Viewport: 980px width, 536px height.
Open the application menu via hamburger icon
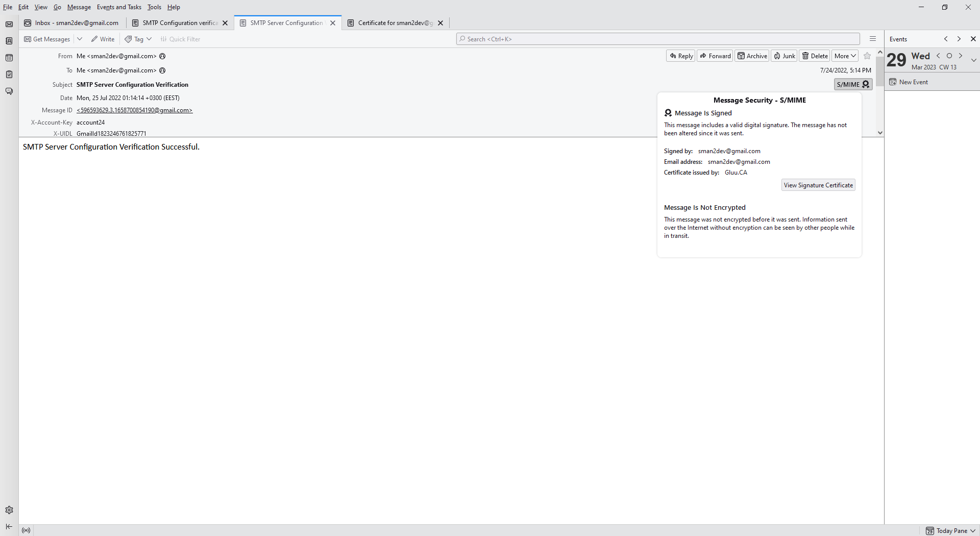pyautogui.click(x=873, y=39)
